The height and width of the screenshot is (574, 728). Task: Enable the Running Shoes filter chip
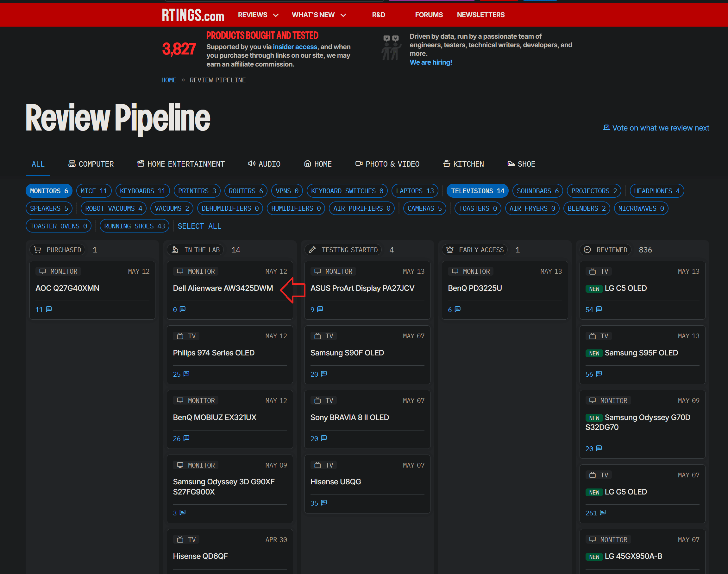click(x=134, y=226)
